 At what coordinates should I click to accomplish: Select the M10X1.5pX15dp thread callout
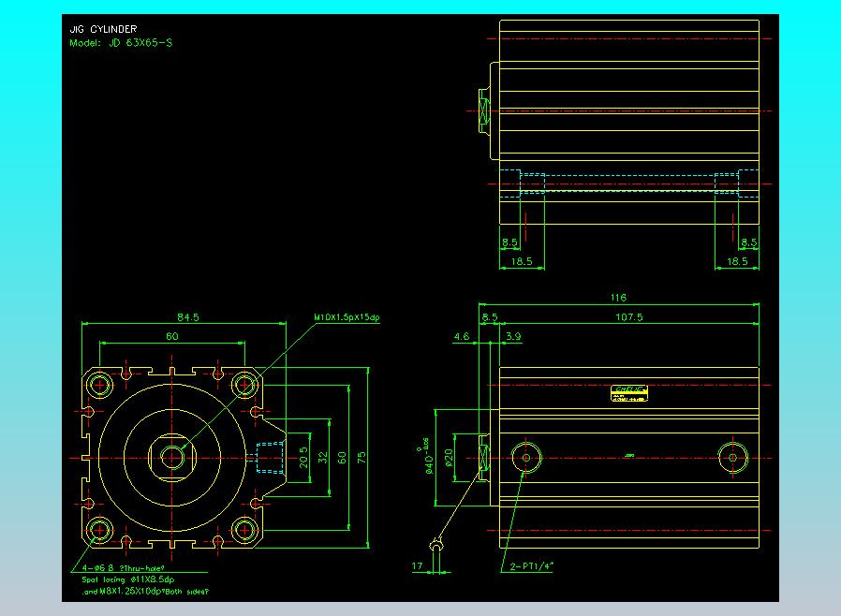(347, 317)
